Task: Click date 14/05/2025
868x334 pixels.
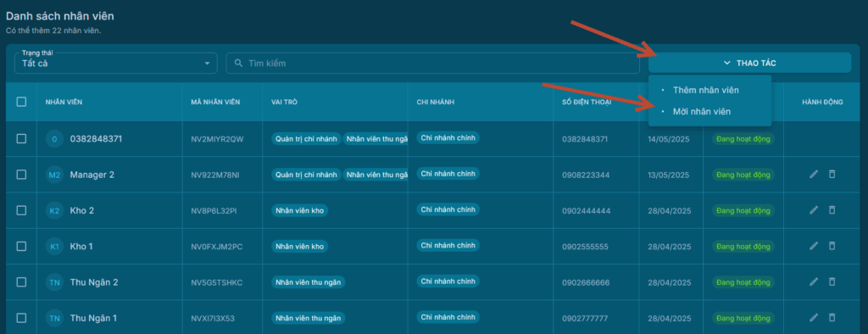Action: pyautogui.click(x=669, y=139)
